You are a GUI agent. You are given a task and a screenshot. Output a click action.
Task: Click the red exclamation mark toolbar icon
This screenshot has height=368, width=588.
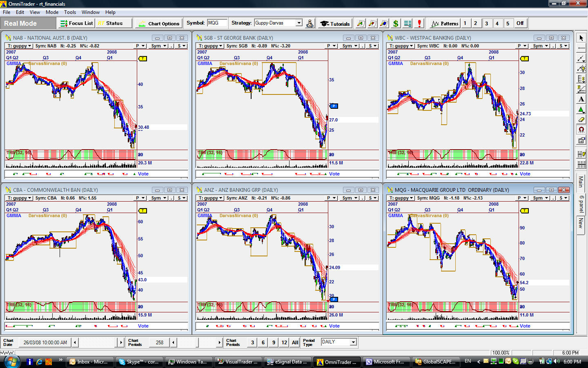pyautogui.click(x=419, y=23)
